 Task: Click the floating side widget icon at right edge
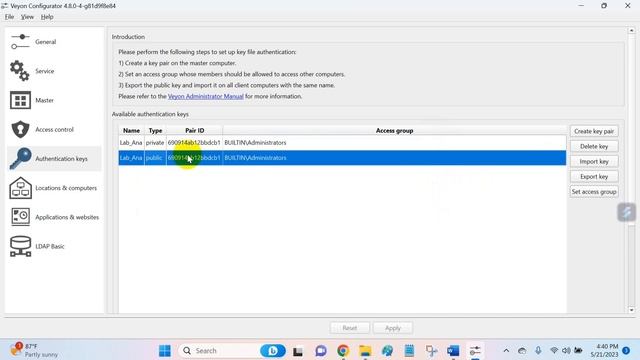627,212
